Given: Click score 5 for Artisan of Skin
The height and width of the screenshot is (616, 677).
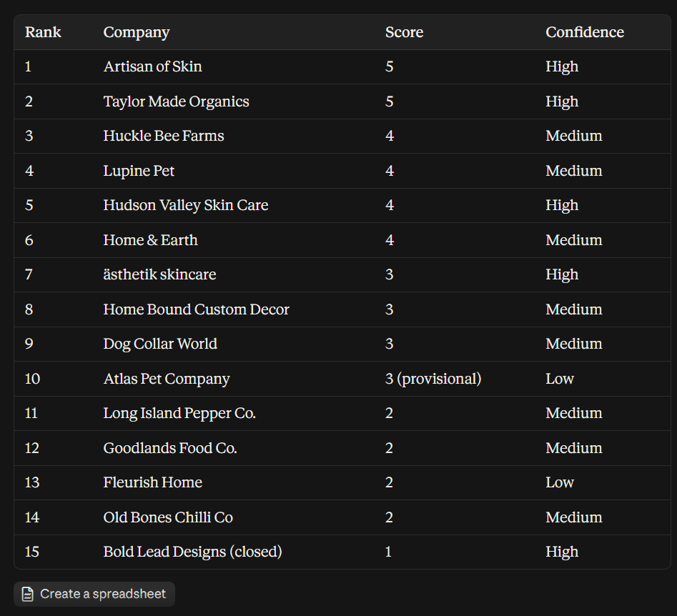Looking at the screenshot, I should coord(389,66).
